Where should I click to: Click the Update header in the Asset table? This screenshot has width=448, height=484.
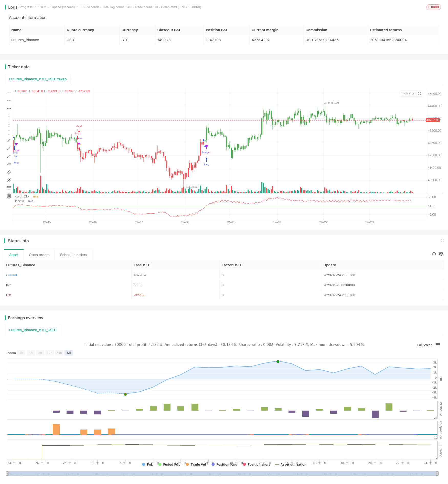tap(329, 265)
